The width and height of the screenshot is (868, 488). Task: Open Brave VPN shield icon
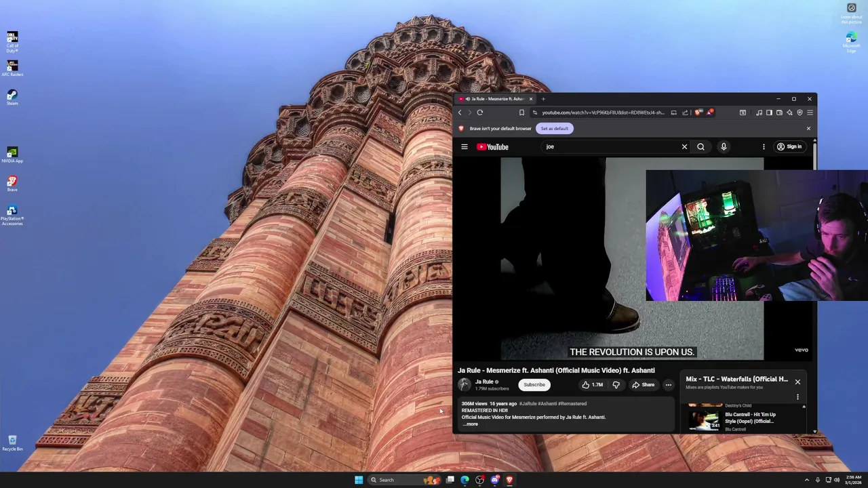point(800,113)
